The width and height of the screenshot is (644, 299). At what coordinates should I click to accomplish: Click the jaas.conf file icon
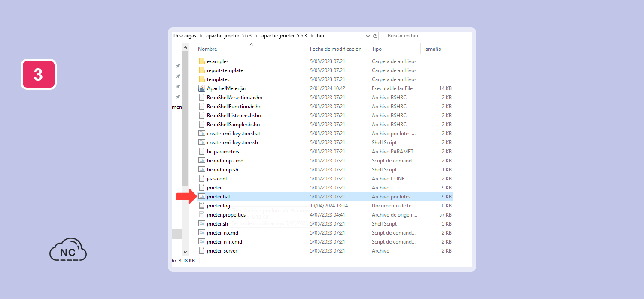[x=202, y=178]
